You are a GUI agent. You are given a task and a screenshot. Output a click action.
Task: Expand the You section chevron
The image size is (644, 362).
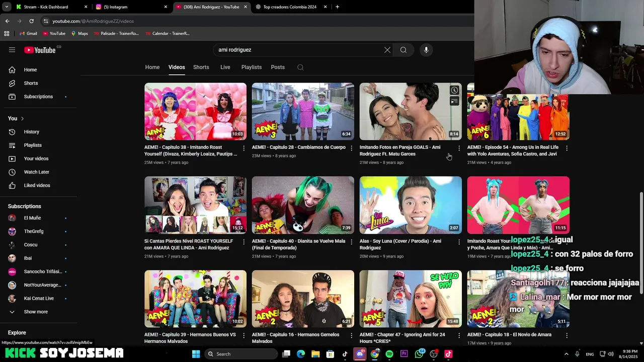coord(22,119)
